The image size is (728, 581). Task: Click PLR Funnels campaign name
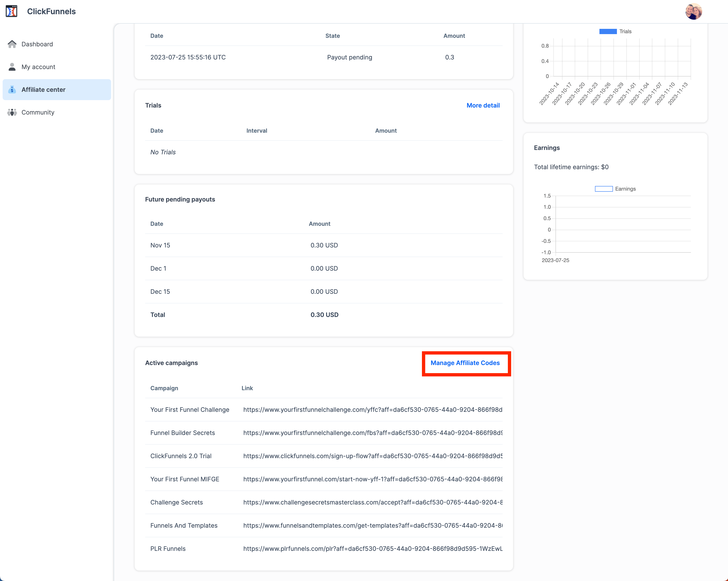tap(168, 549)
